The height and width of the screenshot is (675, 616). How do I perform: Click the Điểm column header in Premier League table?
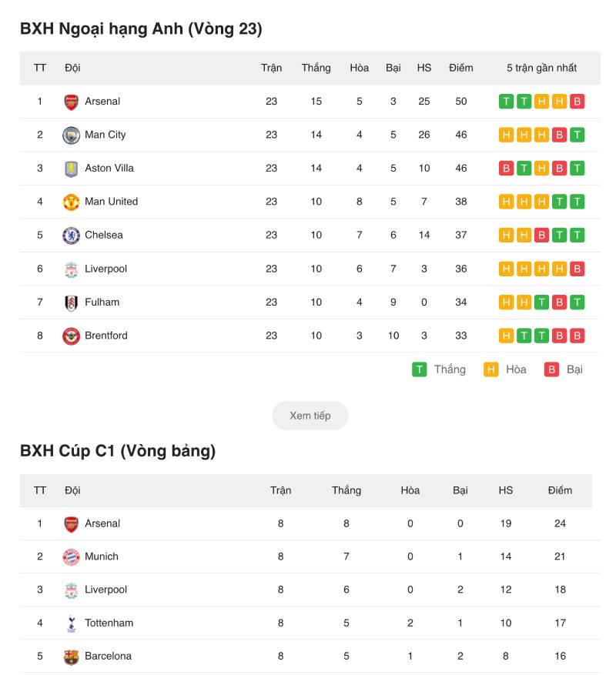tap(461, 68)
